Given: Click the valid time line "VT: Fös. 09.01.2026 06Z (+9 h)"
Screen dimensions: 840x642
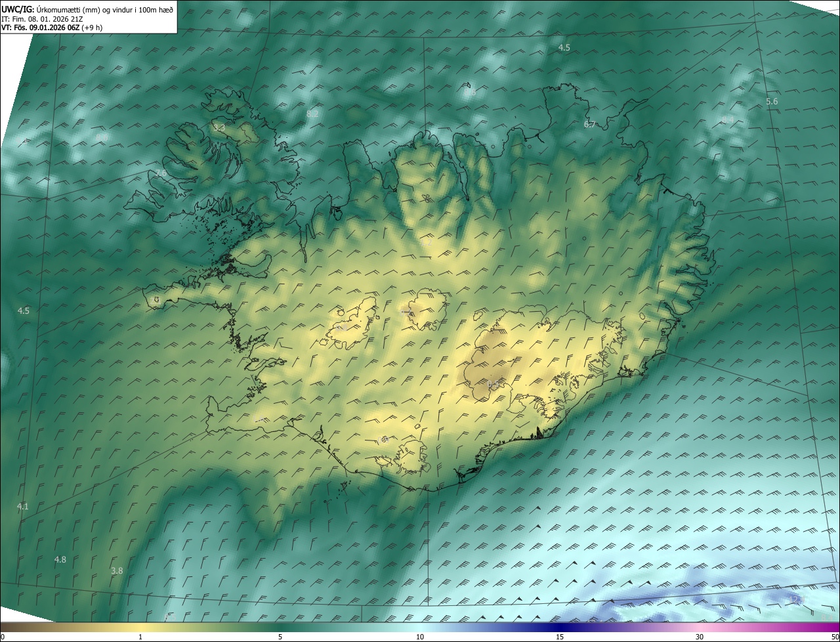Looking at the screenshot, I should (52, 28).
